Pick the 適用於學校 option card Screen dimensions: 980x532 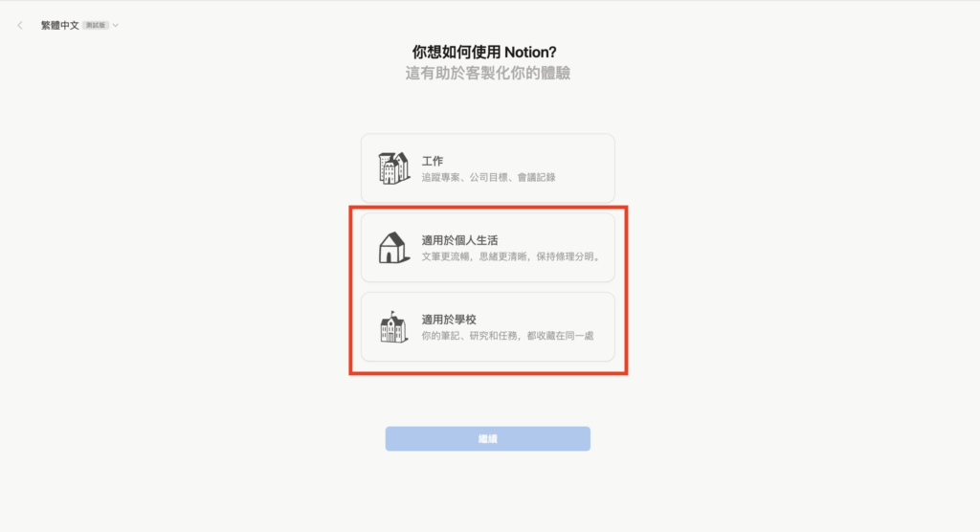(x=487, y=327)
